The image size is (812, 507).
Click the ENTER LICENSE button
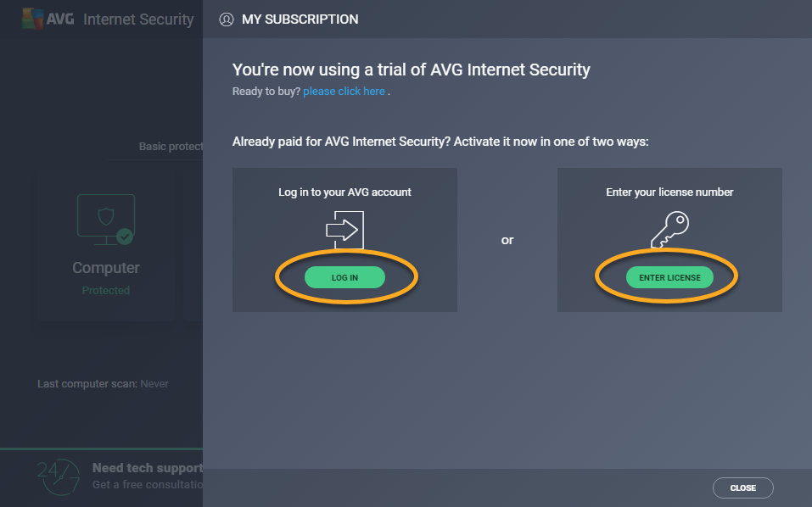669,277
